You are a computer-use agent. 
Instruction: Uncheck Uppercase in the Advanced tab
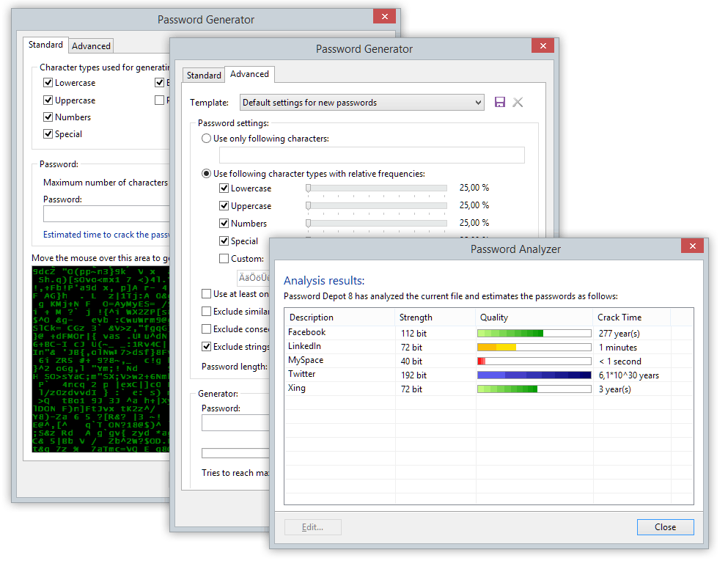224,206
